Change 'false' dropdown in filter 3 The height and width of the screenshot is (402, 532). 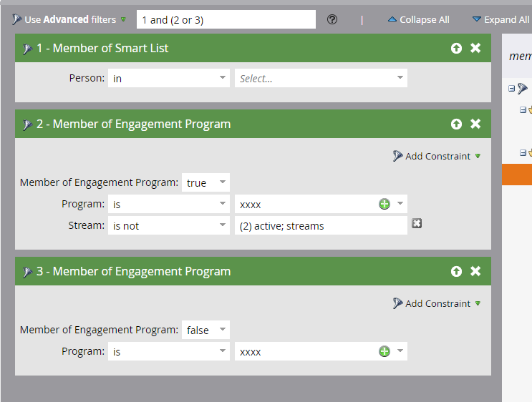(x=205, y=330)
